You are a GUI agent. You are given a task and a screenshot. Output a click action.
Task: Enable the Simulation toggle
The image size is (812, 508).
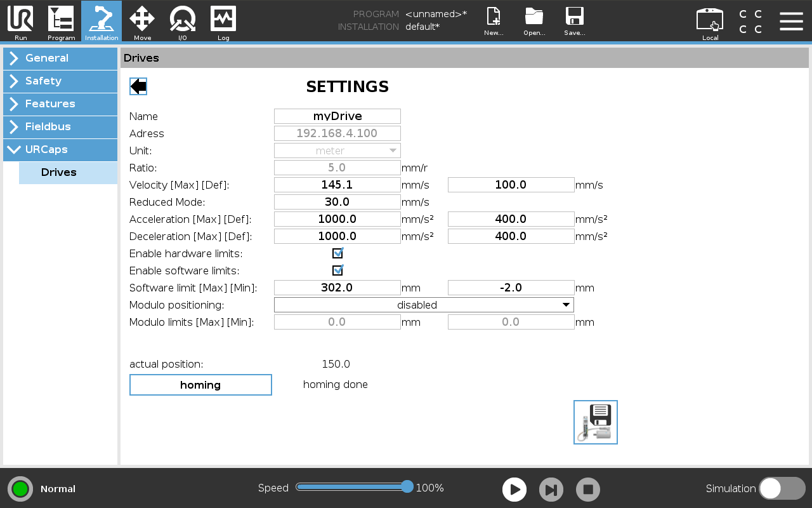tap(782, 488)
